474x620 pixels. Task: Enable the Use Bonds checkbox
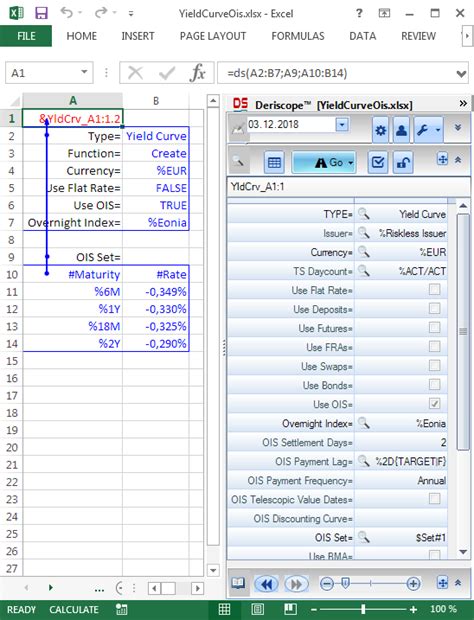click(434, 384)
